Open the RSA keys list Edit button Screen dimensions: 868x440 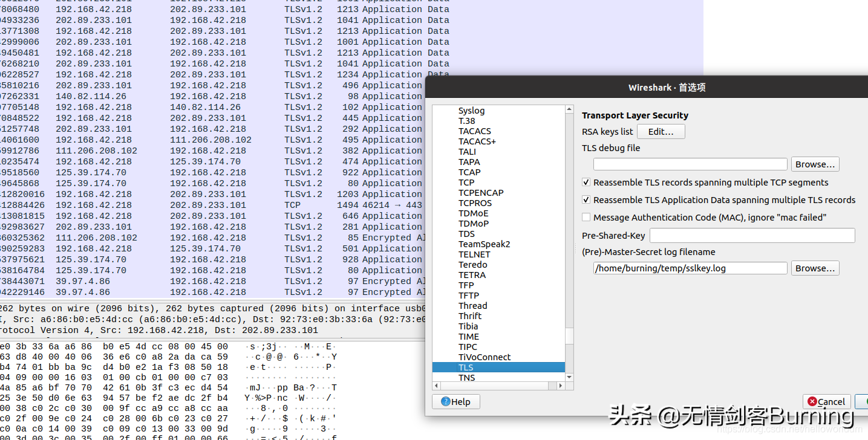[661, 132]
